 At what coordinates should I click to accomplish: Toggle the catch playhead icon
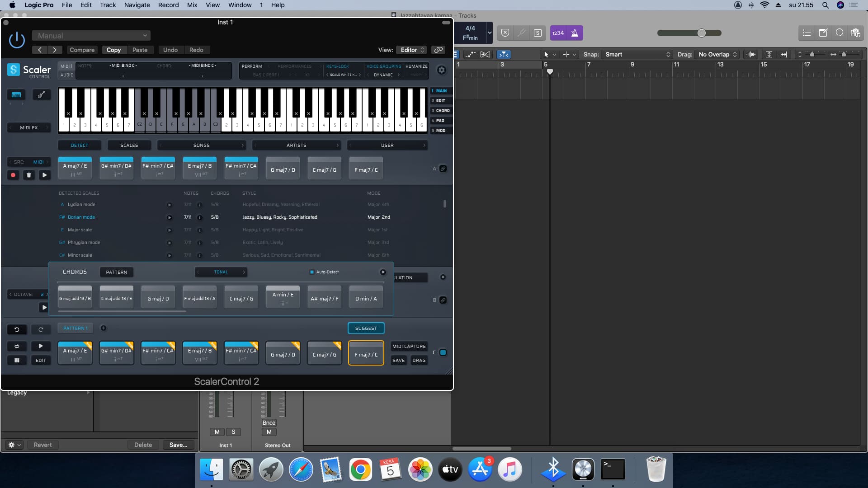[x=504, y=54]
